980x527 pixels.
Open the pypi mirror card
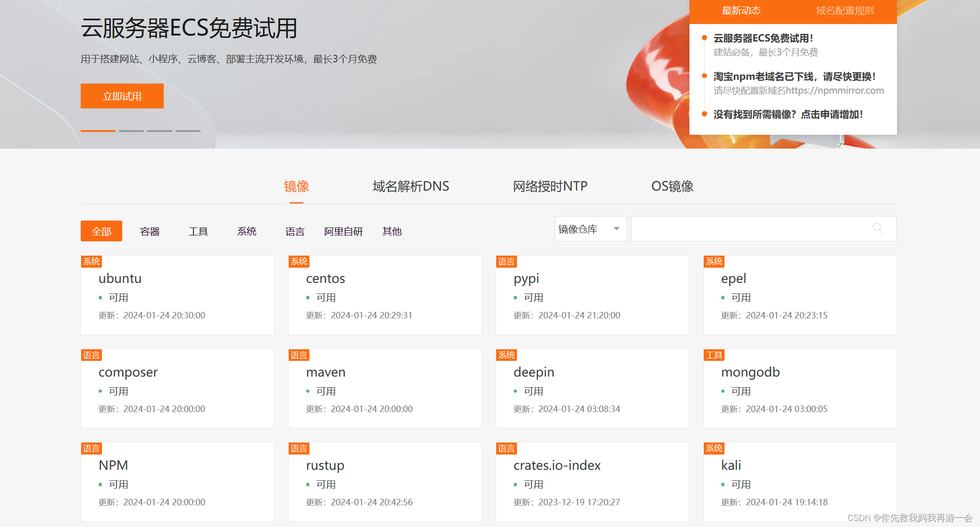593,295
